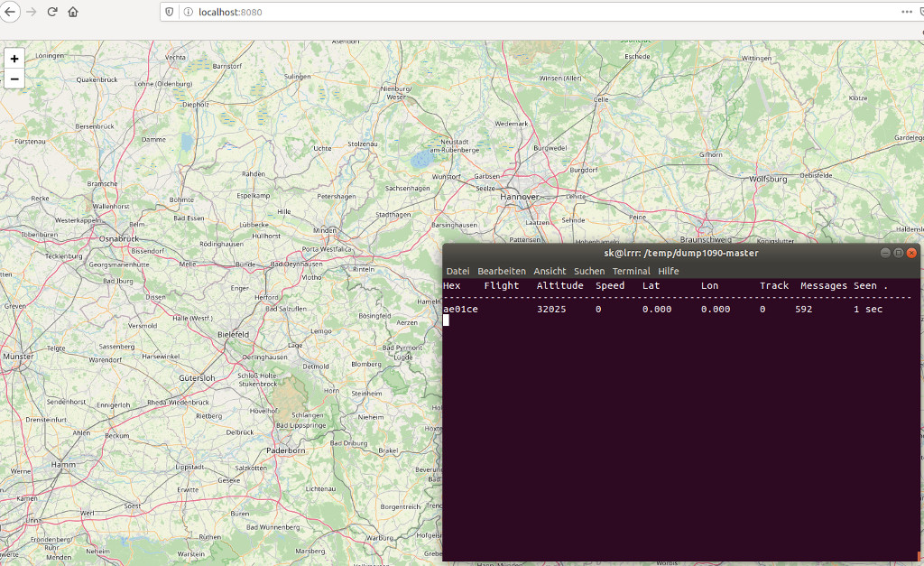This screenshot has height=566, width=924.
Task: Open the browser home page icon
Action: 73,12
